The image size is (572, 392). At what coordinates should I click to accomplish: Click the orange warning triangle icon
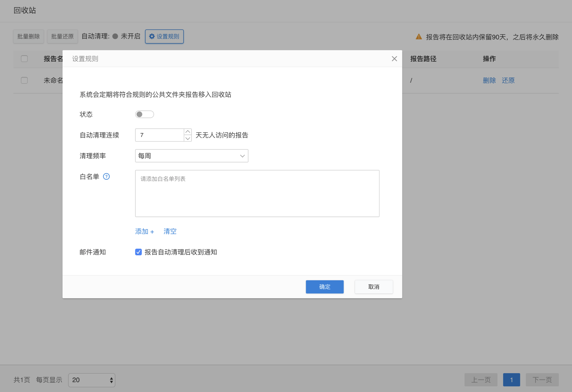coord(419,37)
